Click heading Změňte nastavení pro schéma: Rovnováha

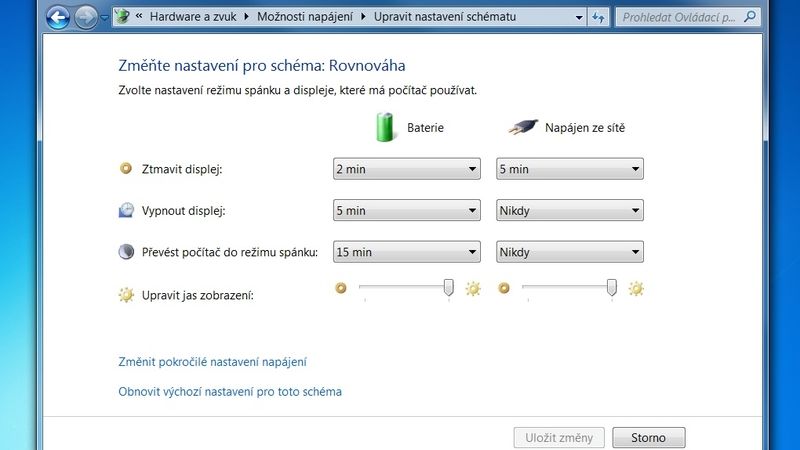point(262,65)
